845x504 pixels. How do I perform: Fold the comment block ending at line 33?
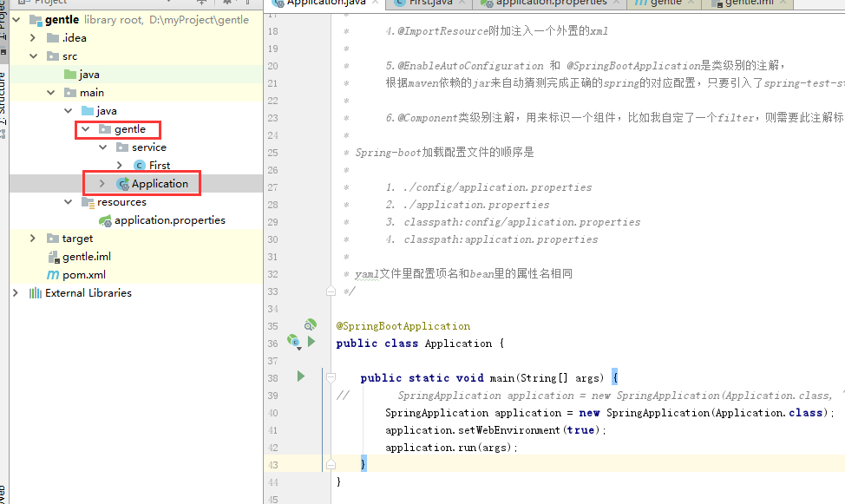click(x=331, y=291)
